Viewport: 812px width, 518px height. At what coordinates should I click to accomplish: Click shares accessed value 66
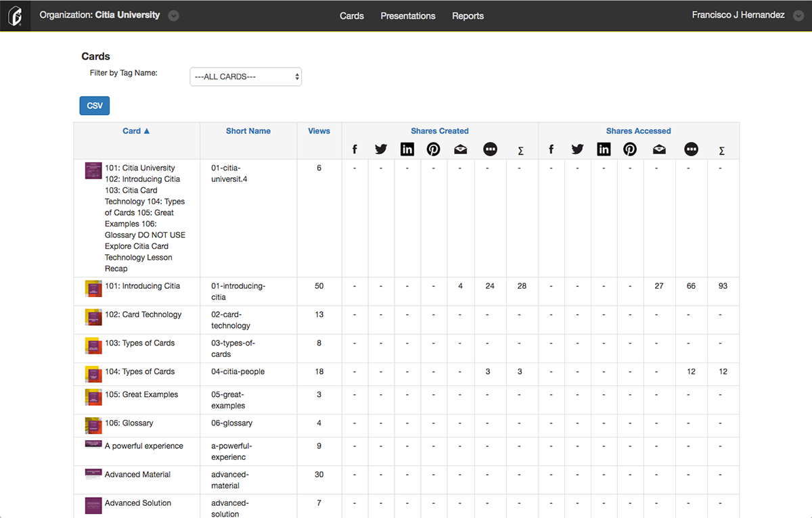point(691,286)
